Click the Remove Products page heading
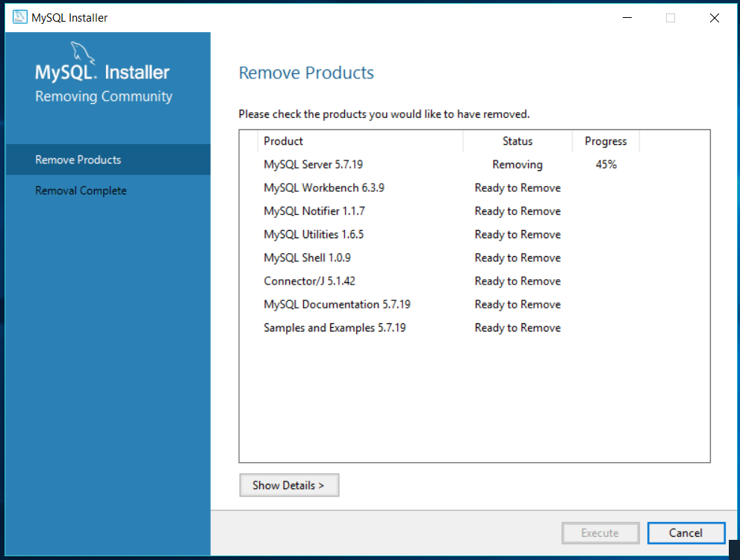Screen dimensions: 740x560 (x=306, y=72)
